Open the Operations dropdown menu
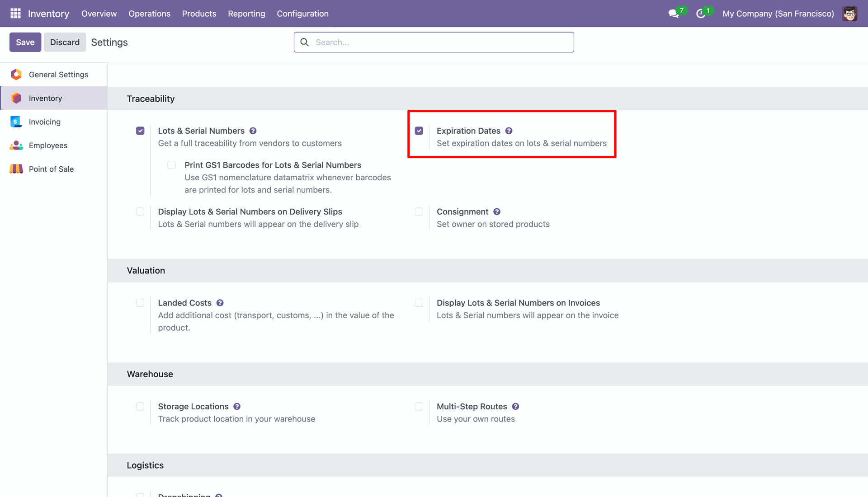Viewport: 868px width, 497px height. (149, 14)
